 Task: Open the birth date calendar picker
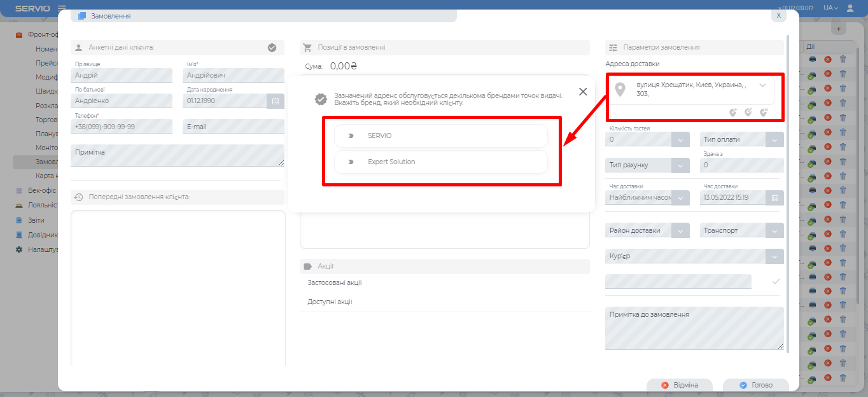[276, 101]
